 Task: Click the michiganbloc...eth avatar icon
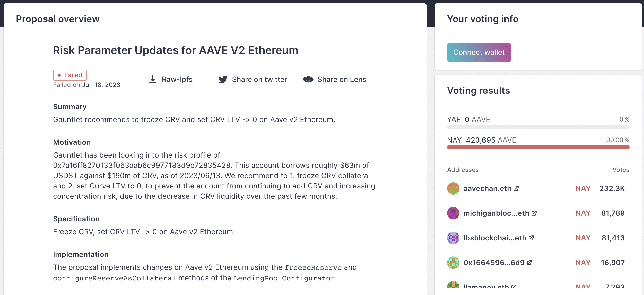tap(453, 213)
